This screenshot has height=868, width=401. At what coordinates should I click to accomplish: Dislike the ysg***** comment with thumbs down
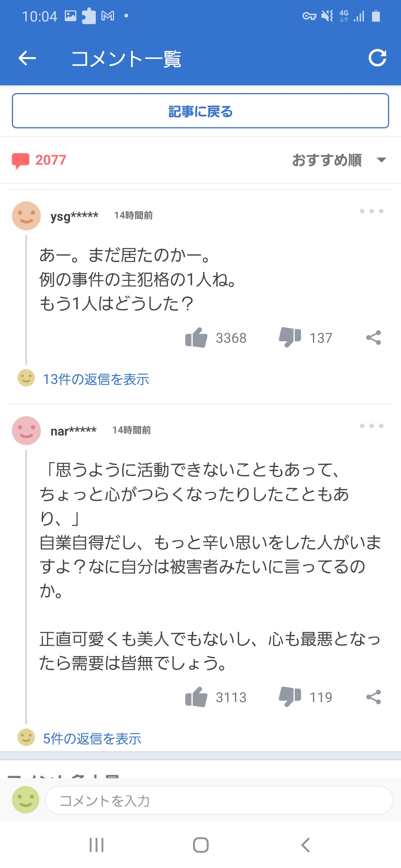[290, 338]
